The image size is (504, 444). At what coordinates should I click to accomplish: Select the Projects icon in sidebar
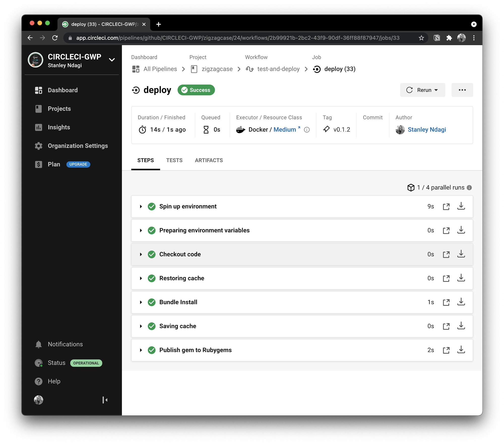38,109
